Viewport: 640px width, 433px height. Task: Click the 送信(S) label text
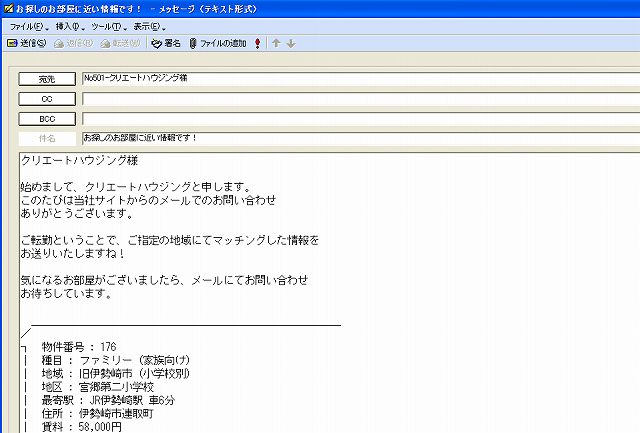tap(33, 43)
